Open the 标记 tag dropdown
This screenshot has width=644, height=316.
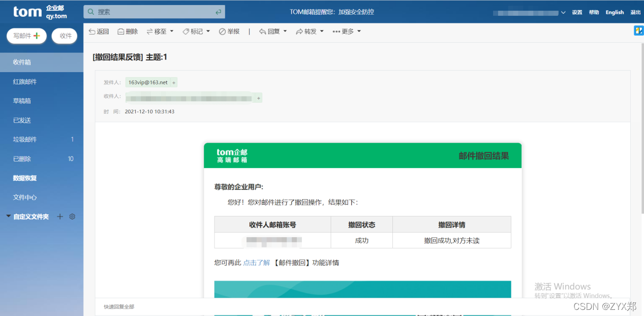coord(196,31)
